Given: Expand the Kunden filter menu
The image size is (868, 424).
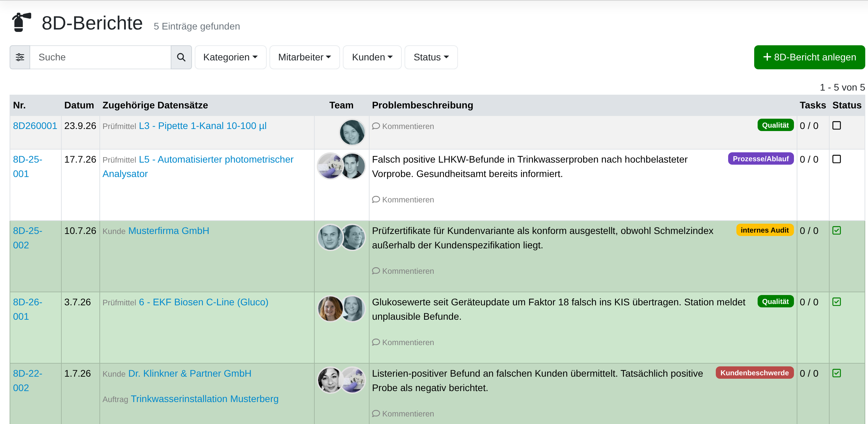Looking at the screenshot, I should [372, 57].
